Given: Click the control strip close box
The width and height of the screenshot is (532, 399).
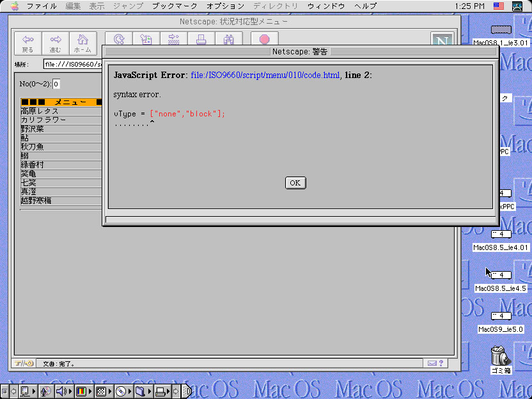Looking at the screenshot, I should pyautogui.click(x=4, y=391).
